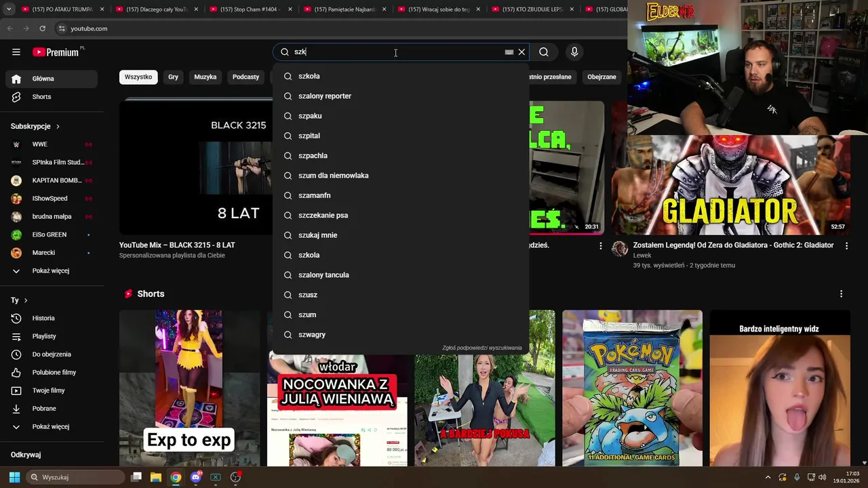
Task: Open the BLACK 3215 - 8 LAT mix thumbnail
Action: tap(196, 167)
